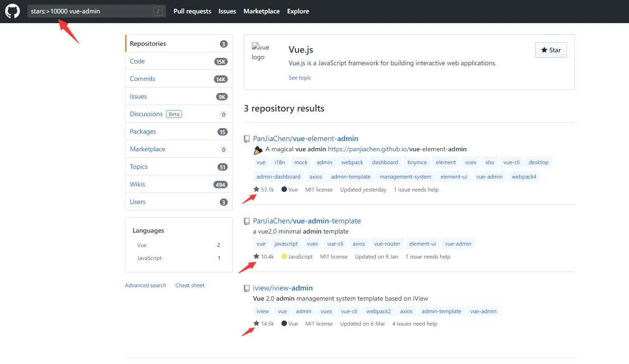Viewport: 629px width, 364px height.
Task: Click the 14.5k star count icon
Action: click(x=256, y=324)
